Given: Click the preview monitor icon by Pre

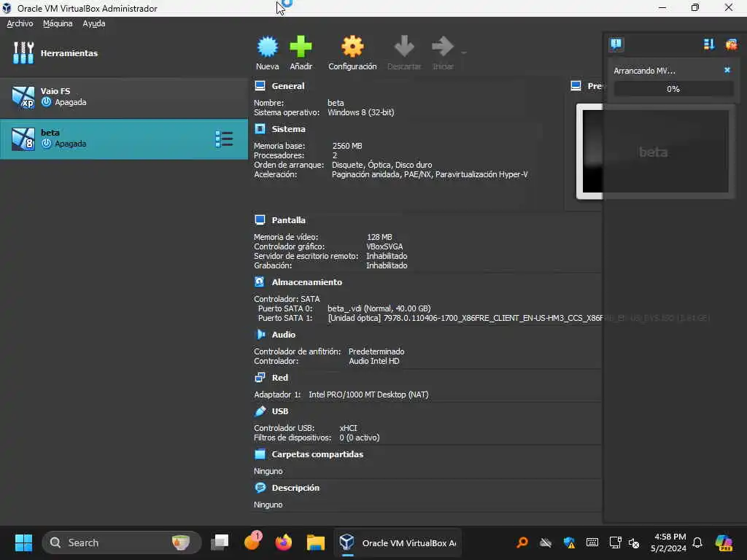Looking at the screenshot, I should pos(576,86).
